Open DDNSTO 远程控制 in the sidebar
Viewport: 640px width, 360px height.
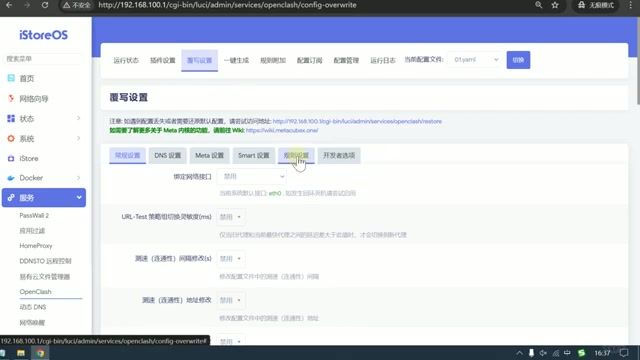(x=45, y=261)
